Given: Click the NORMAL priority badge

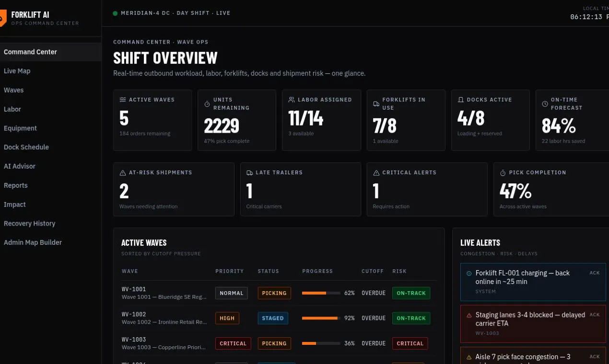Looking at the screenshot, I should point(232,293).
